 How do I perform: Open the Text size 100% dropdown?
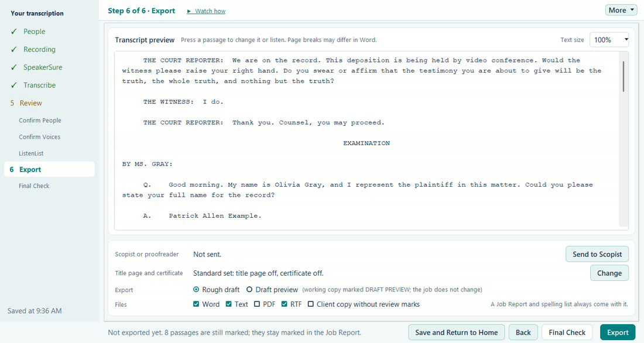609,40
